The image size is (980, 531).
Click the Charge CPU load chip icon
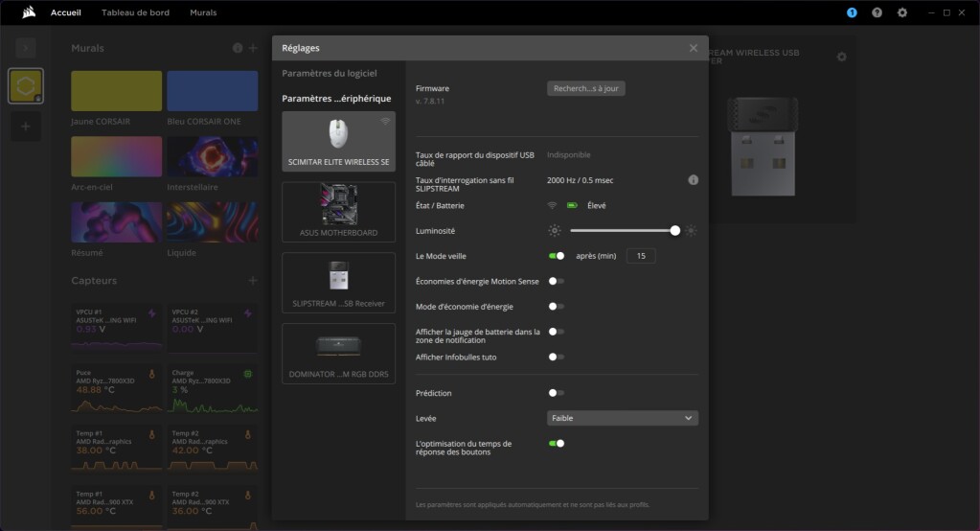tap(248, 374)
